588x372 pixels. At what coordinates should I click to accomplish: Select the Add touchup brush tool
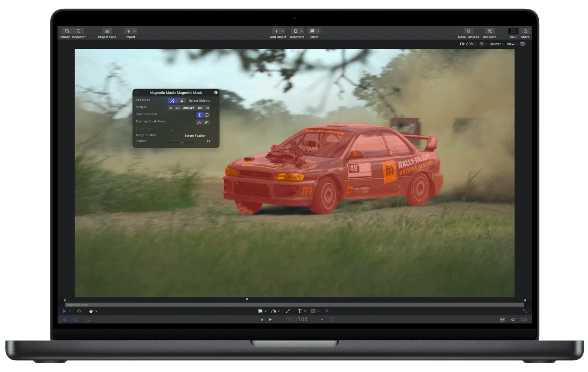(199, 122)
